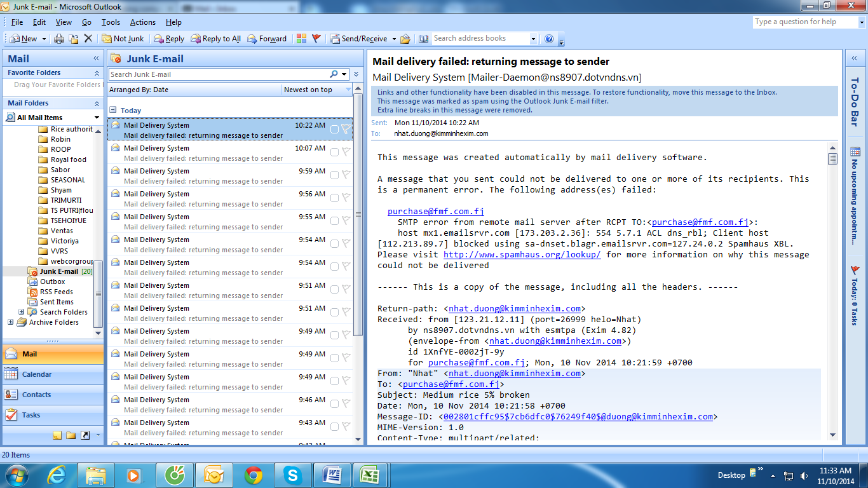Screen dimensions: 868x488
Task: Switch to the Calendar pane
Action: tap(53, 374)
